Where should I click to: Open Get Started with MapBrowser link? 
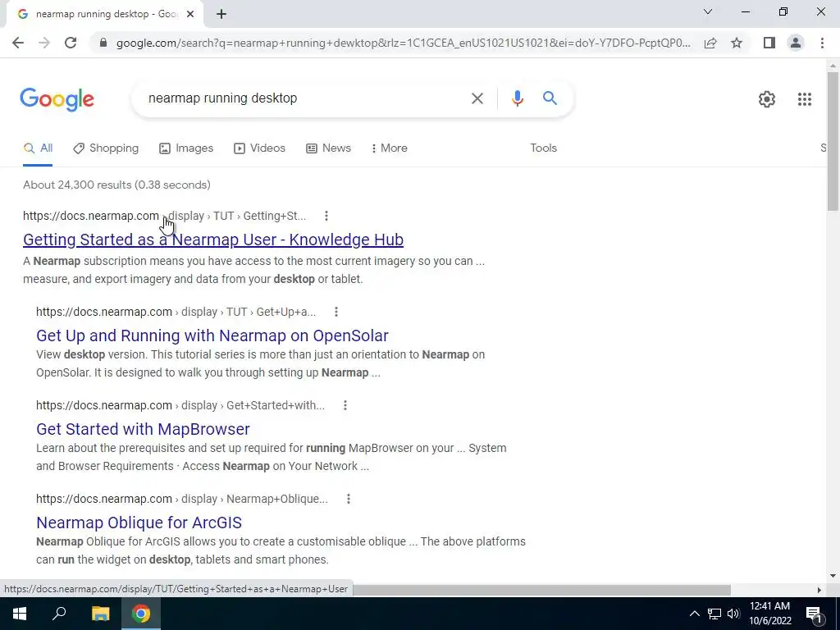point(143,429)
